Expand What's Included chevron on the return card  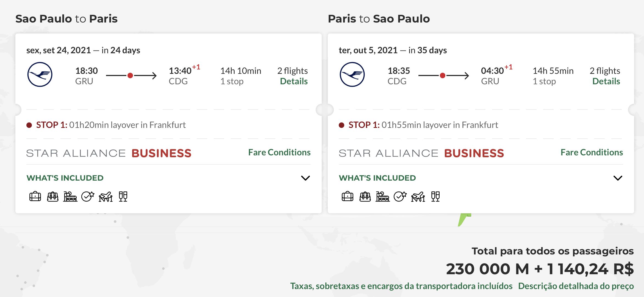[x=618, y=178]
